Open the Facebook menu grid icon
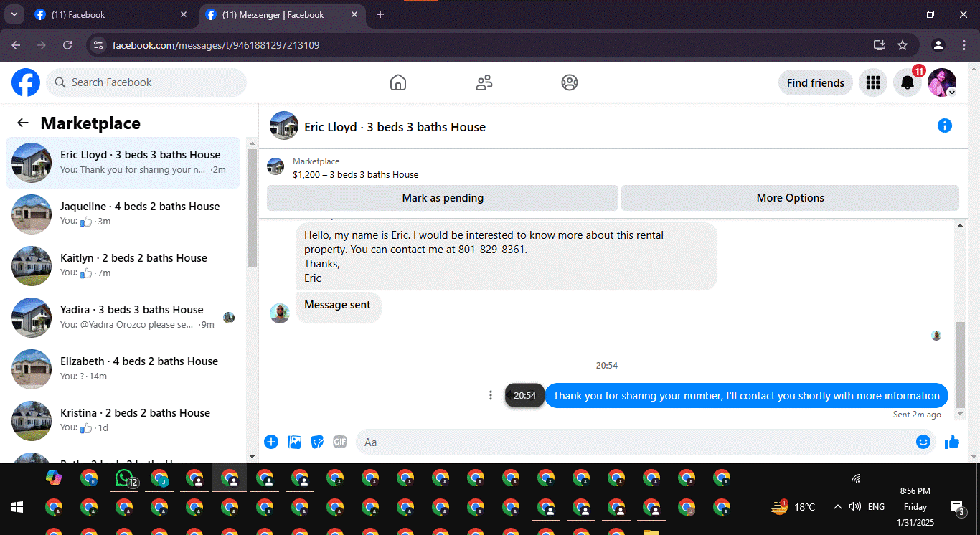The width and height of the screenshot is (980, 535). tap(873, 82)
